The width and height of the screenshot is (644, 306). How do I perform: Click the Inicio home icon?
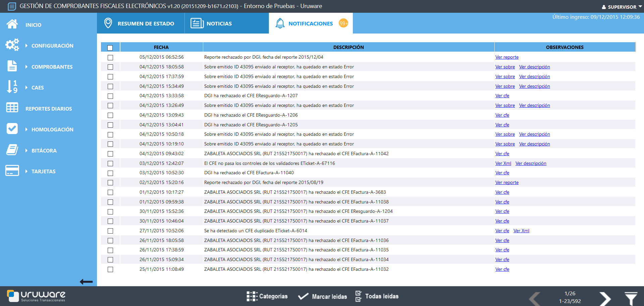tap(12, 24)
